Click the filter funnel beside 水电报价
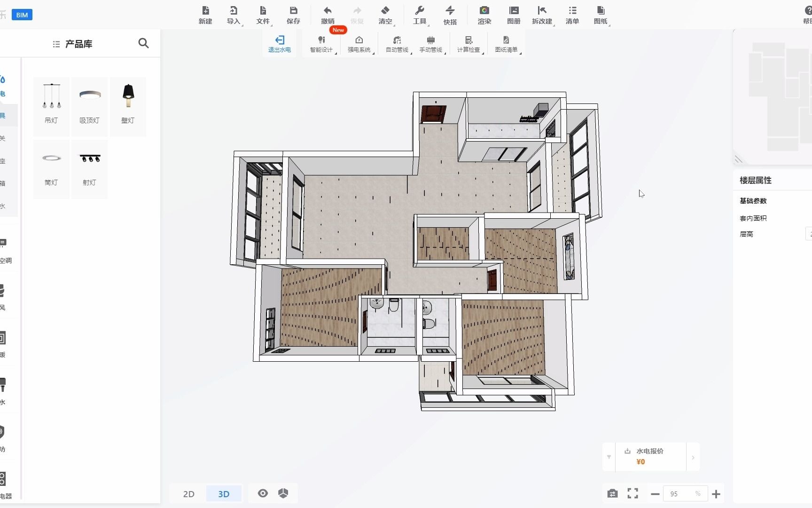Screen dimensions: 812x508 tap(609, 457)
